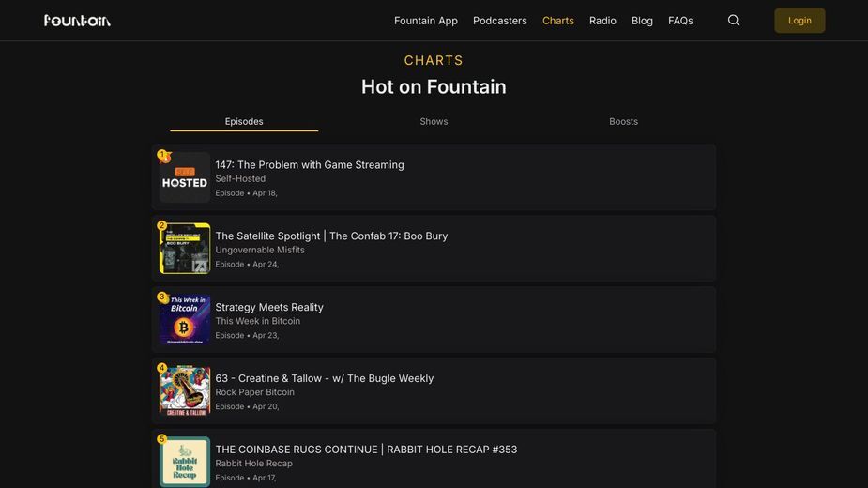Viewport: 868px width, 488px height.
Task: Open '147: The Problem with Game Streaming'
Action: (x=310, y=164)
